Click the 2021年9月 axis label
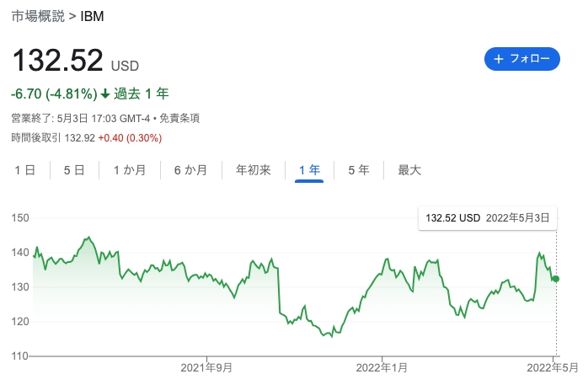 pyautogui.click(x=206, y=368)
